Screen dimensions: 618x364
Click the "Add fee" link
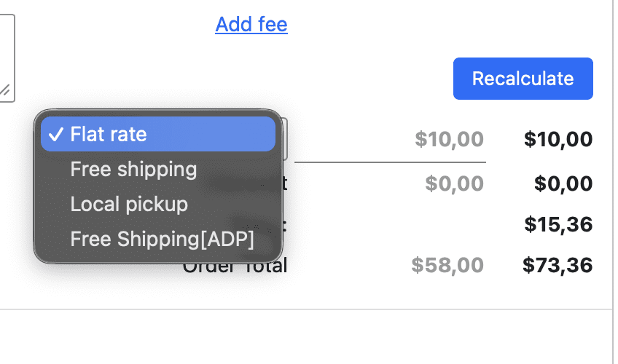[251, 25]
